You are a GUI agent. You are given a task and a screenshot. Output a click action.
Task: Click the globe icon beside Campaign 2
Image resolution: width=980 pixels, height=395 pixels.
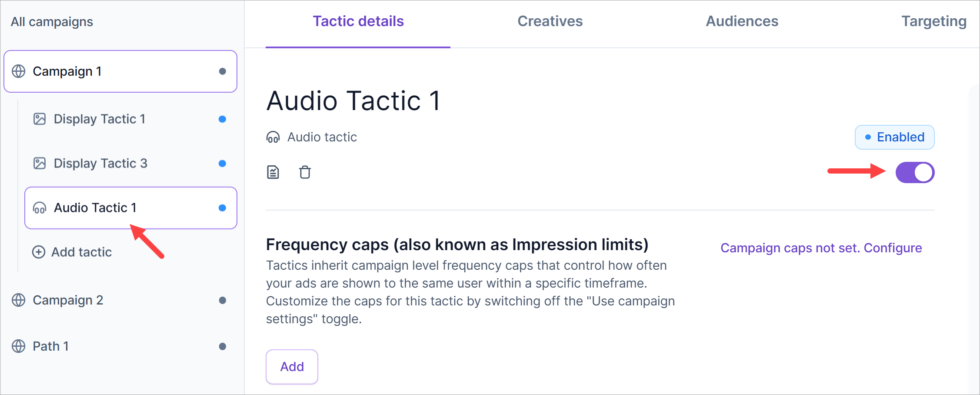[18, 300]
